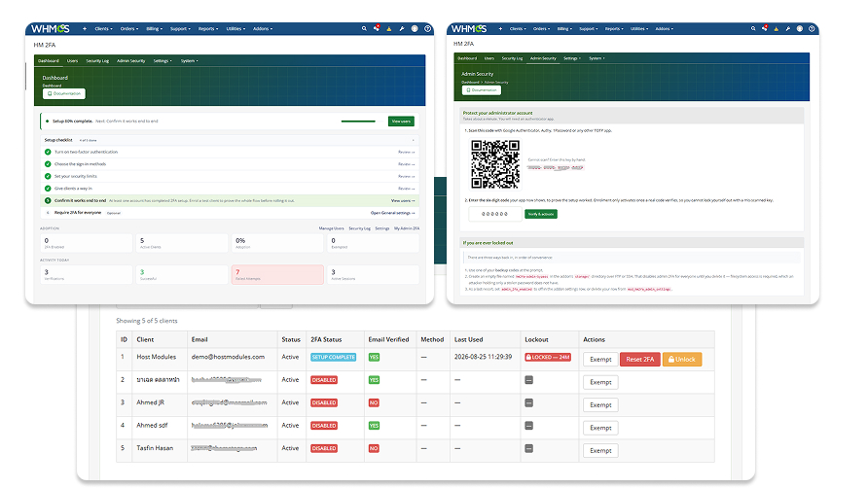Open Addons dropdown in Dashboard window menu
Viewport: 868px width, 488px height.
click(263, 29)
